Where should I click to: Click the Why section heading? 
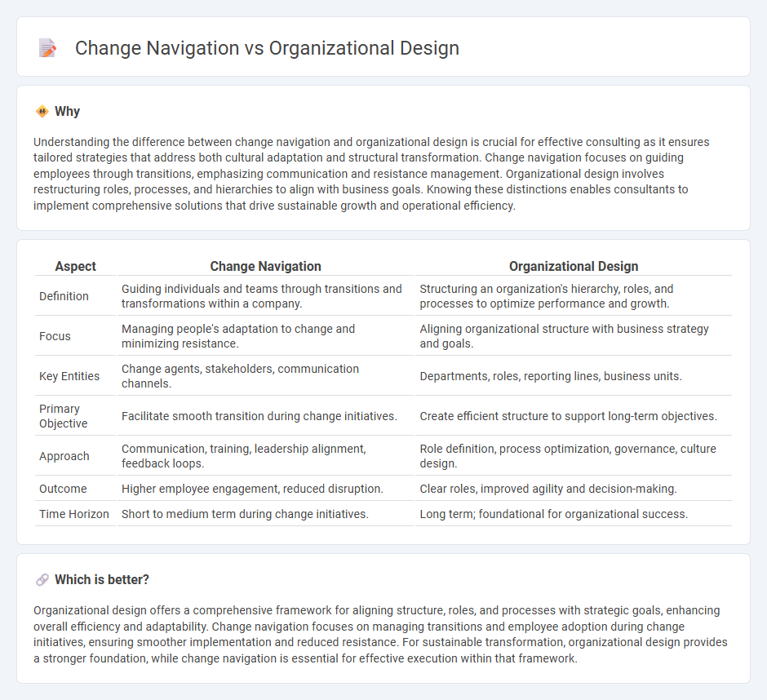[67, 111]
